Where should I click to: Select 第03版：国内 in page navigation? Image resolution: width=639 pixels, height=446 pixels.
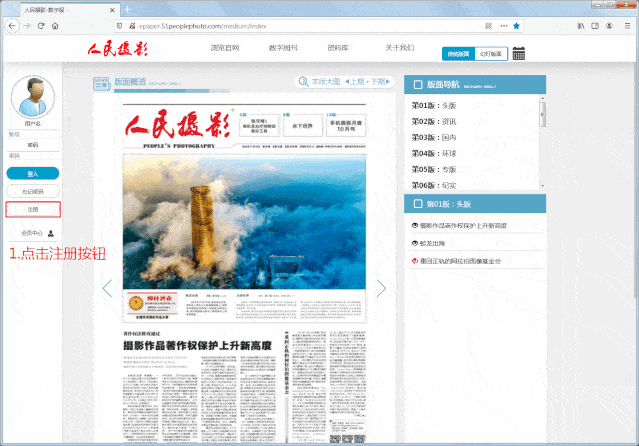pyautogui.click(x=434, y=137)
